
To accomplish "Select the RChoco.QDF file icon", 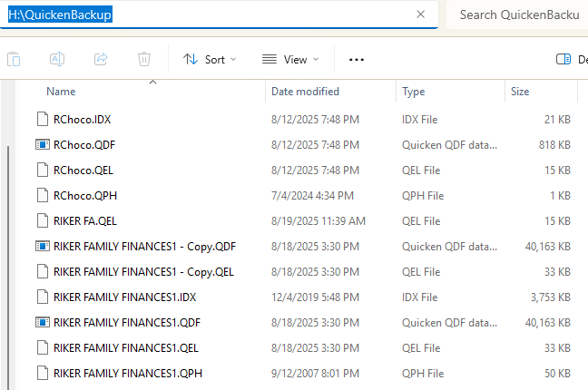I will tap(43, 144).
